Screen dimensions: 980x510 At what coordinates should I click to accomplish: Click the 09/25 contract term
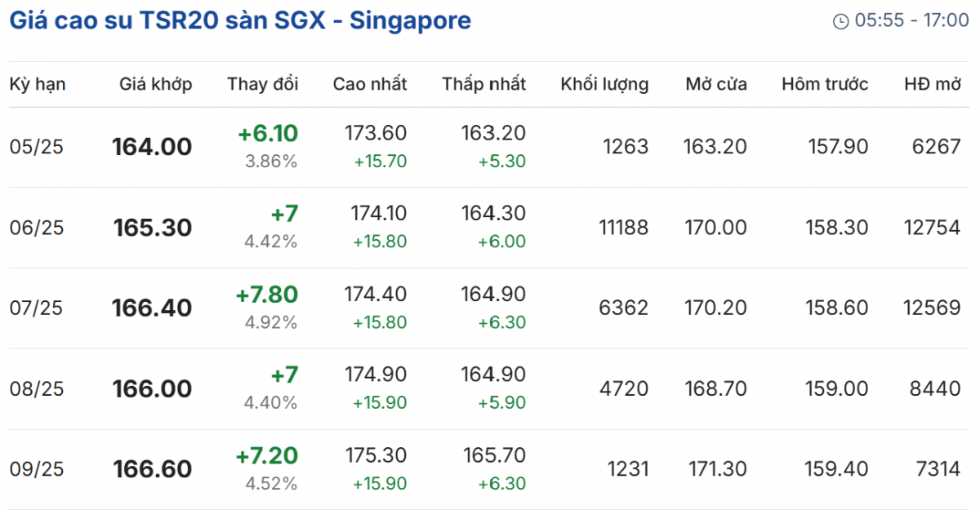(x=37, y=469)
